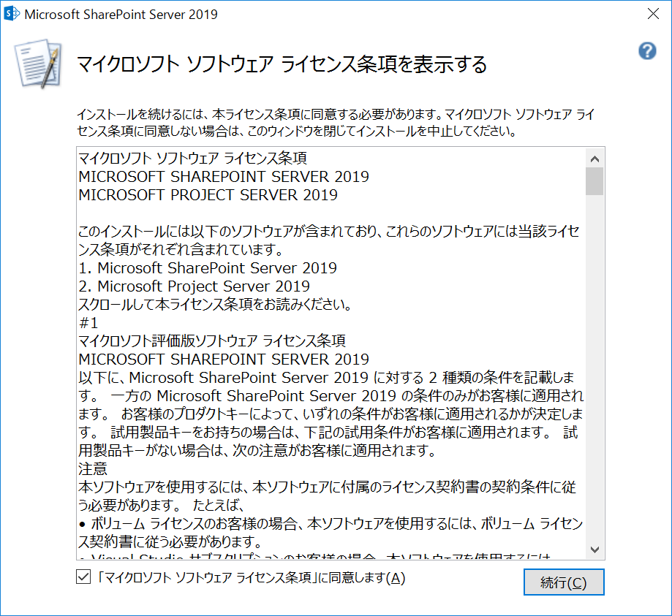Click the license document with pen icon

click(39, 64)
